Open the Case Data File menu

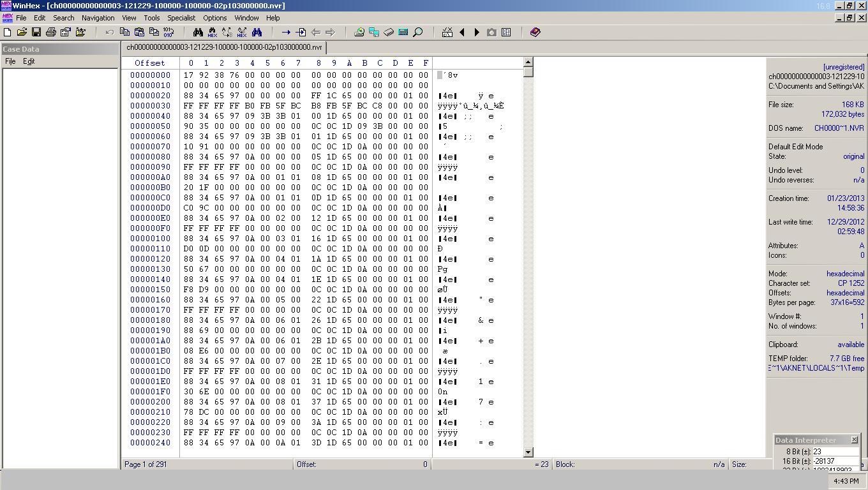point(10,61)
